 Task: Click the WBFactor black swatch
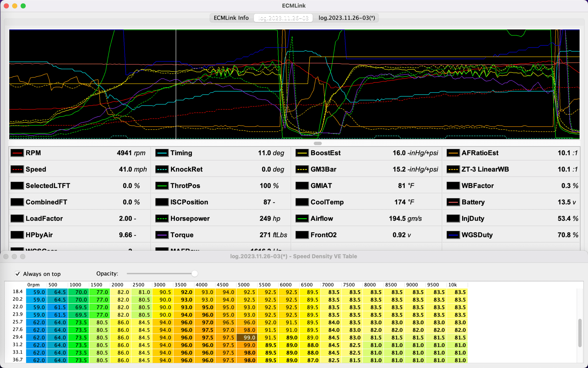pos(453,186)
